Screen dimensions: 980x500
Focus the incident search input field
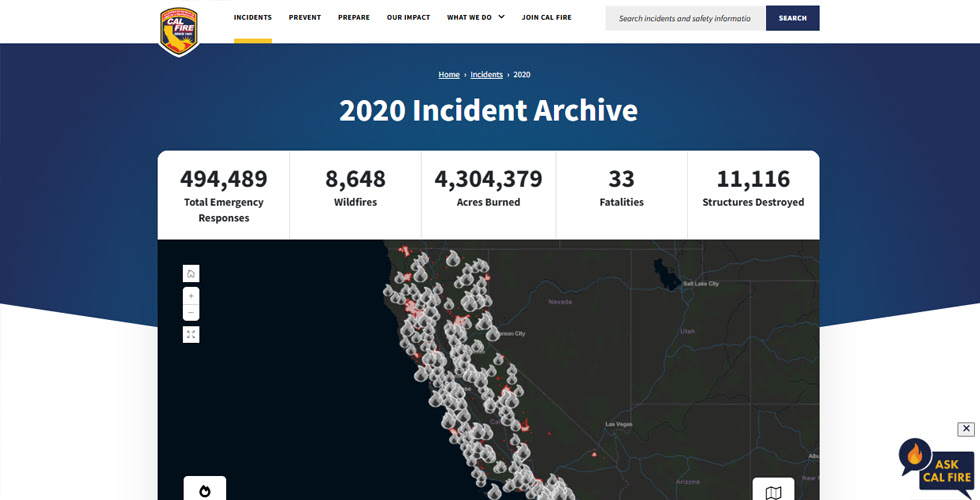(684, 18)
